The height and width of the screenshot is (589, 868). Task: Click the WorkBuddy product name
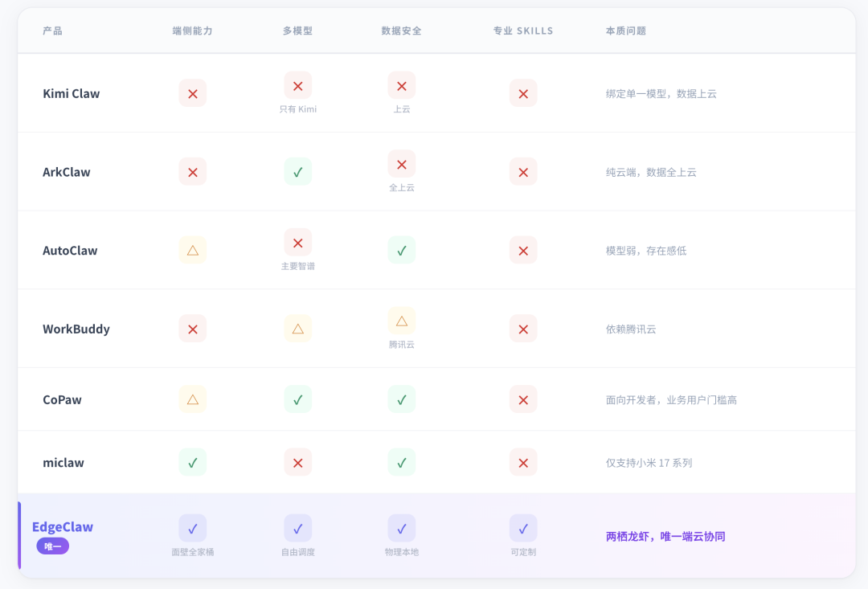point(76,329)
